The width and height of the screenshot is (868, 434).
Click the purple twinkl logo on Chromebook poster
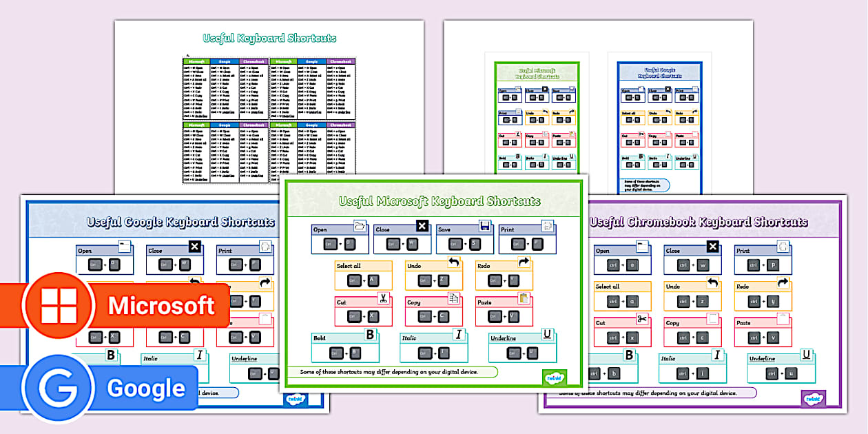[812, 398]
